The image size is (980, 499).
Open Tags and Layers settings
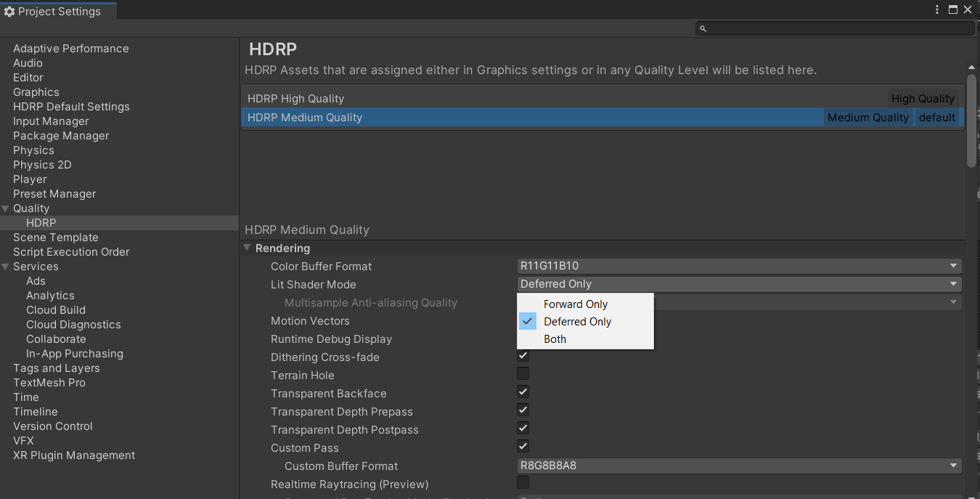(x=57, y=368)
